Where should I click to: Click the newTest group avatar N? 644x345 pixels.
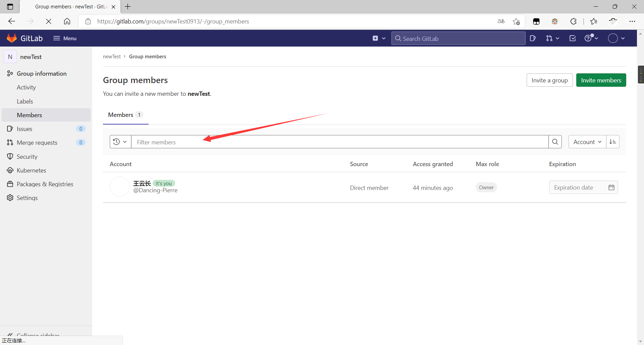coord(10,57)
